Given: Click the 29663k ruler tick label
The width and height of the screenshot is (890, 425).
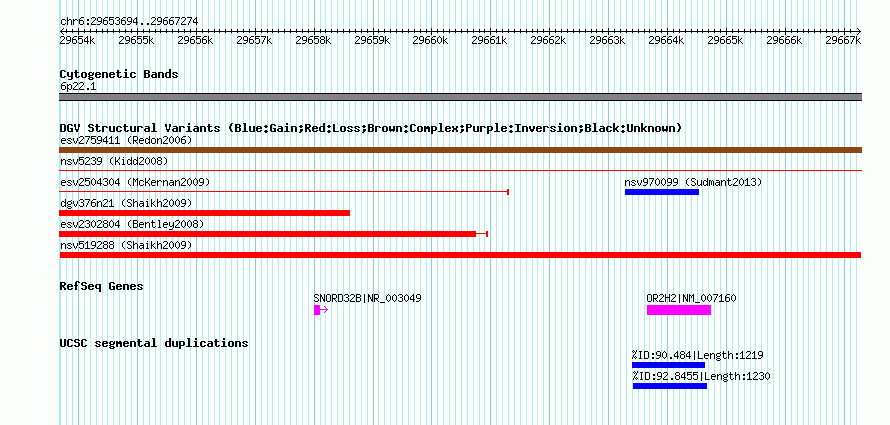Looking at the screenshot, I should point(607,40).
